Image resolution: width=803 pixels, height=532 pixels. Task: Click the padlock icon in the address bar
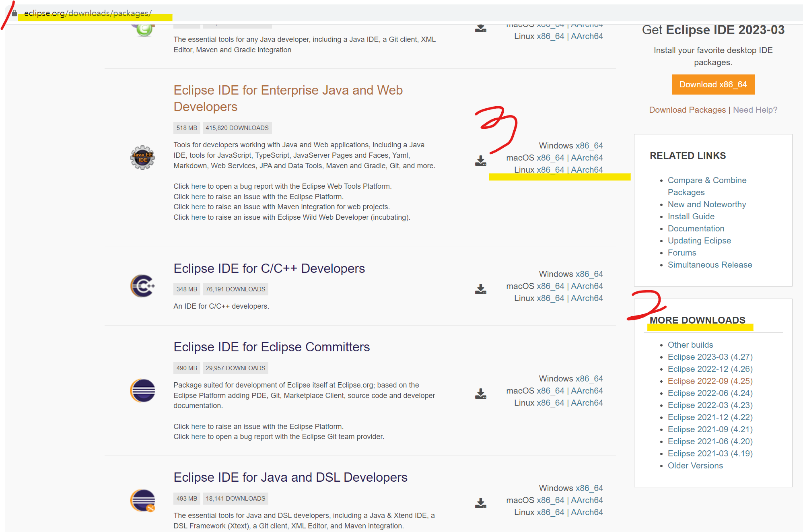coord(14,13)
